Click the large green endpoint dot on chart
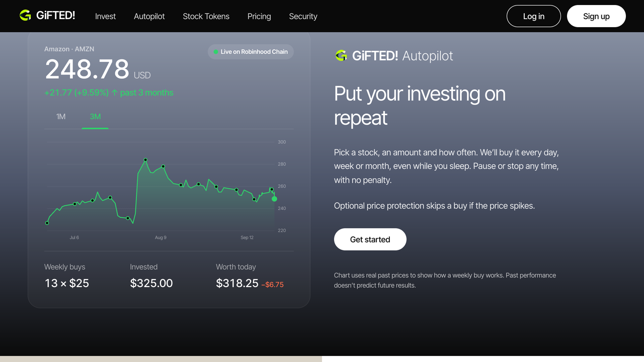Screen dimensions: 644x362 coord(274,199)
